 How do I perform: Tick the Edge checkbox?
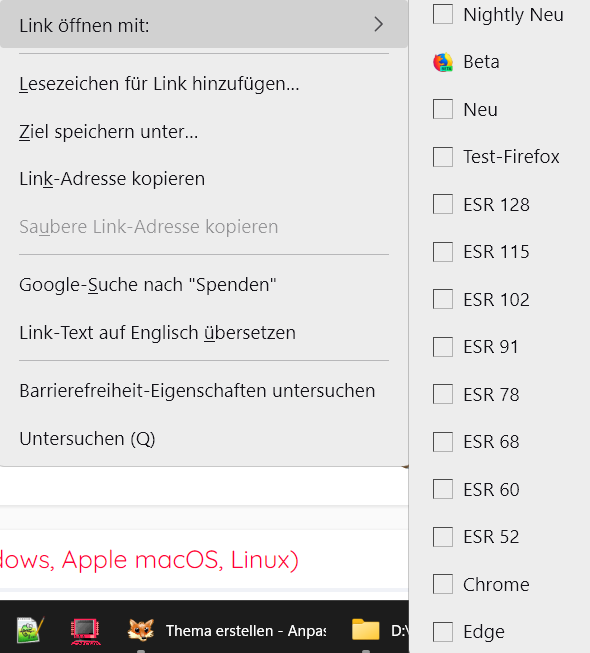[443, 632]
